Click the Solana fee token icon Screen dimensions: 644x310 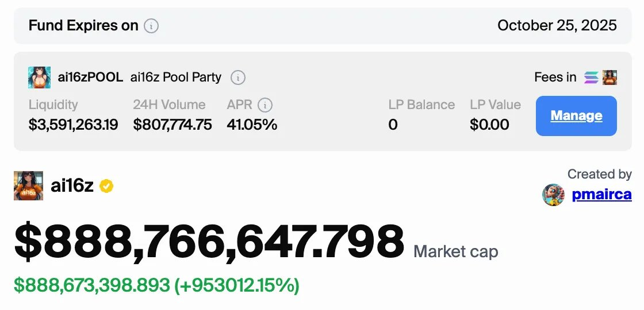pyautogui.click(x=592, y=77)
